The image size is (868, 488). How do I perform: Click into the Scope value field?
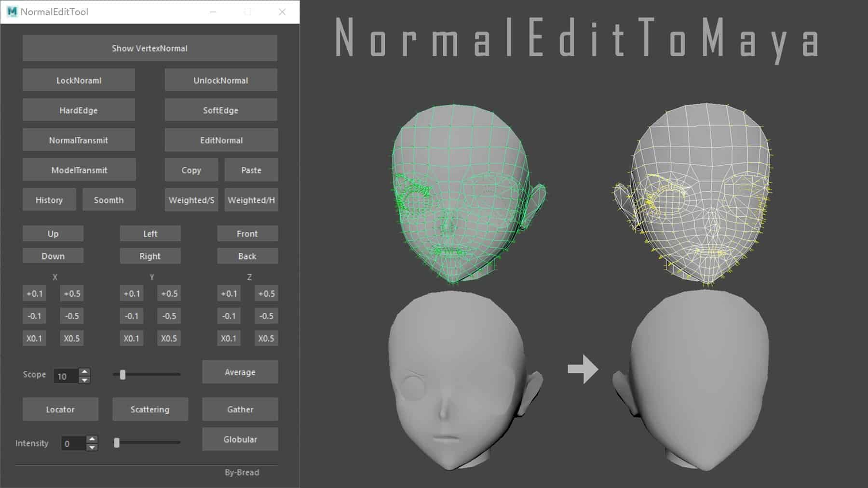[x=66, y=376]
